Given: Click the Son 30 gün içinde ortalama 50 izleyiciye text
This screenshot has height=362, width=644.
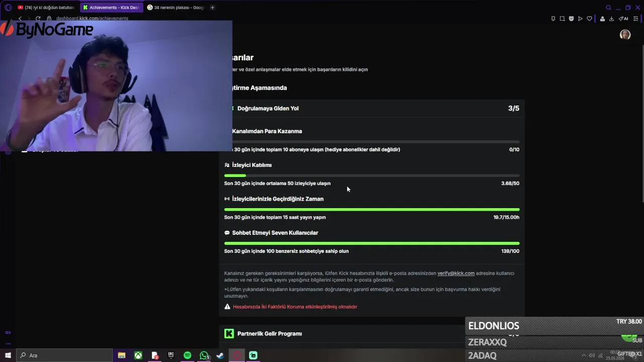Looking at the screenshot, I should click(x=277, y=184).
